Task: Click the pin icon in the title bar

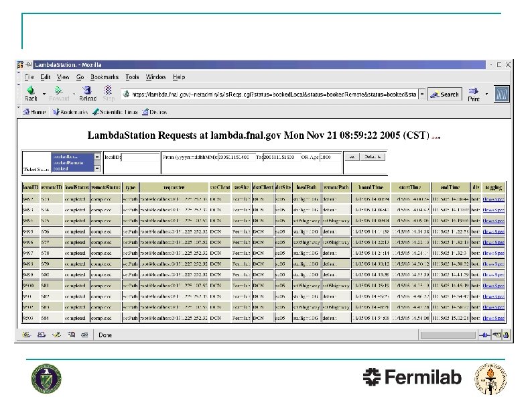Action: pyautogui.click(x=29, y=64)
